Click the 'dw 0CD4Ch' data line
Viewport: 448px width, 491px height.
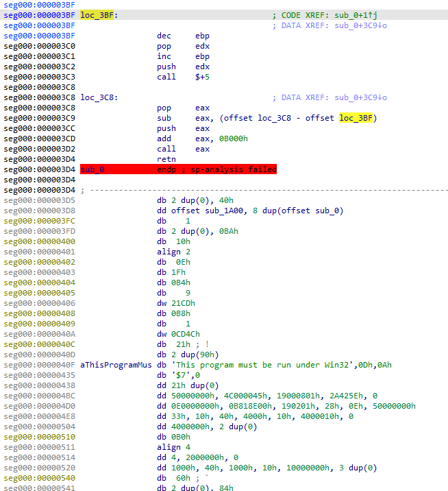(178, 334)
